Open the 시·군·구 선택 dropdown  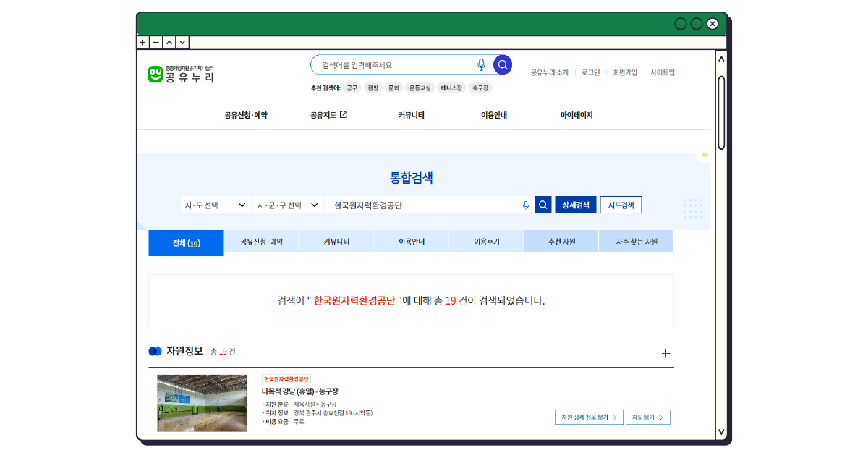[x=288, y=205]
